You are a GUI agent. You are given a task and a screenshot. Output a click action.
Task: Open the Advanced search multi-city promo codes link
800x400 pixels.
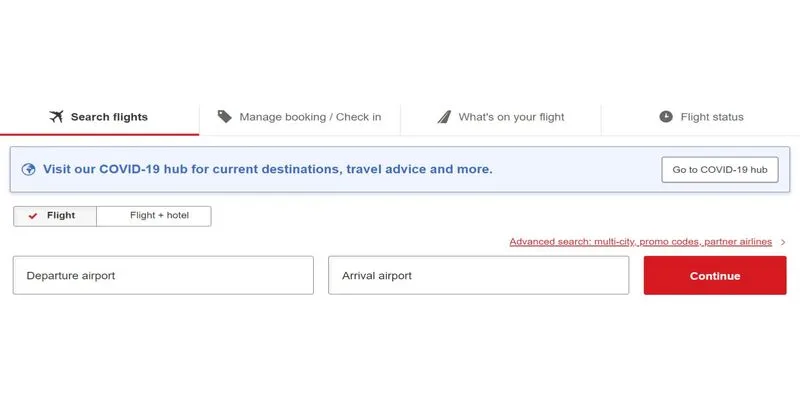pyautogui.click(x=640, y=242)
